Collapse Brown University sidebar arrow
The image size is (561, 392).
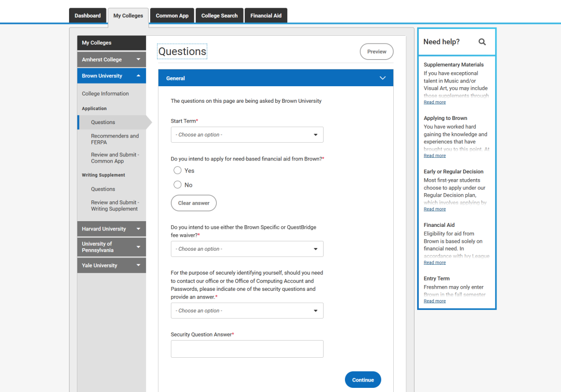139,75
